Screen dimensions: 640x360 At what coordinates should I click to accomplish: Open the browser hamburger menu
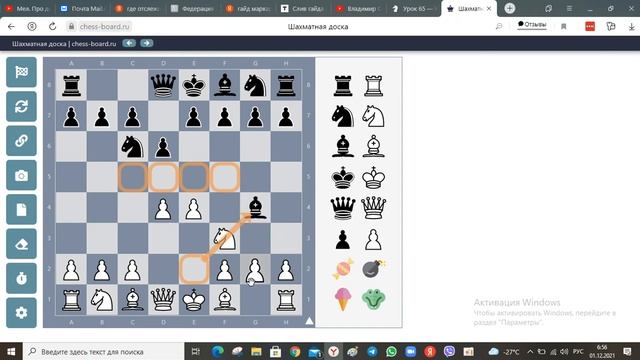(569, 8)
